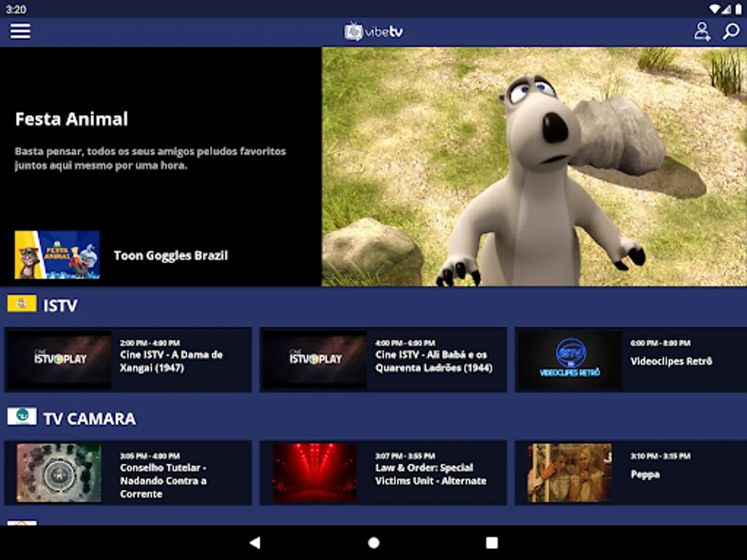Image resolution: width=747 pixels, height=560 pixels.
Task: Select the 4:00 PM - 6:00 PM time slot
Action: coord(405,343)
